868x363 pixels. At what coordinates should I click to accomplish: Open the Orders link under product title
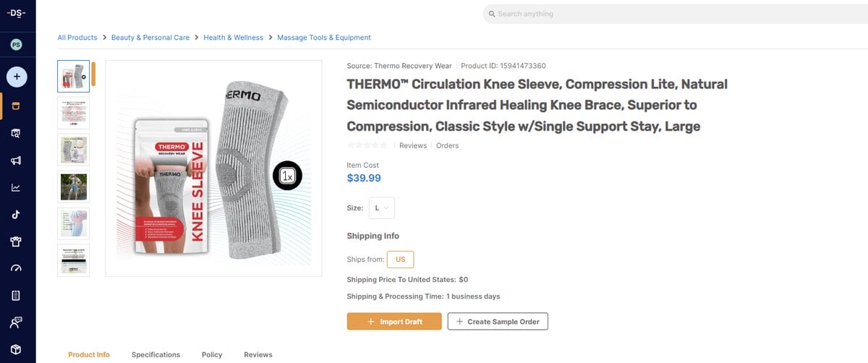(447, 145)
